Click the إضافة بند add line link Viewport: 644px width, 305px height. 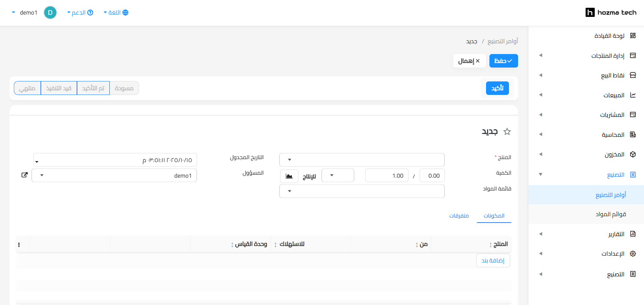[x=493, y=260]
